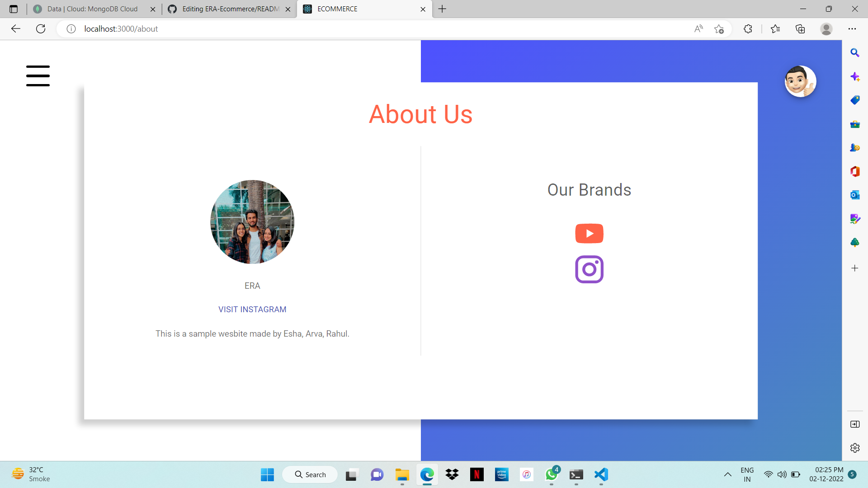Open the Collections icon in toolbar
Viewport: 868px width, 488px height.
tap(800, 29)
